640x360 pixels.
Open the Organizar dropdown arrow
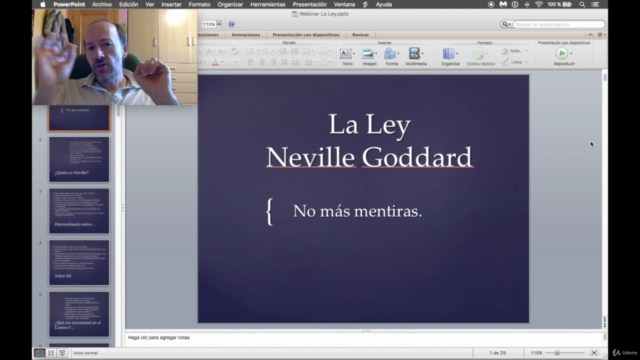(457, 53)
